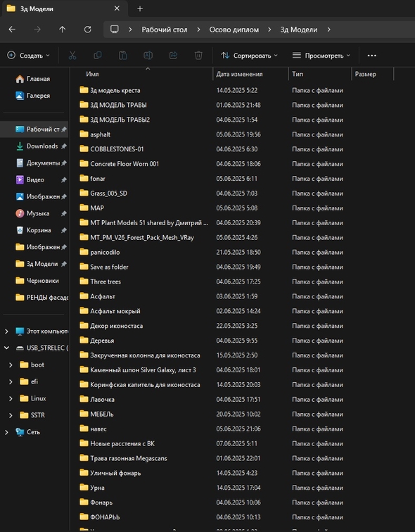
Task: Open a new tab with plus button
Action: [x=140, y=9]
